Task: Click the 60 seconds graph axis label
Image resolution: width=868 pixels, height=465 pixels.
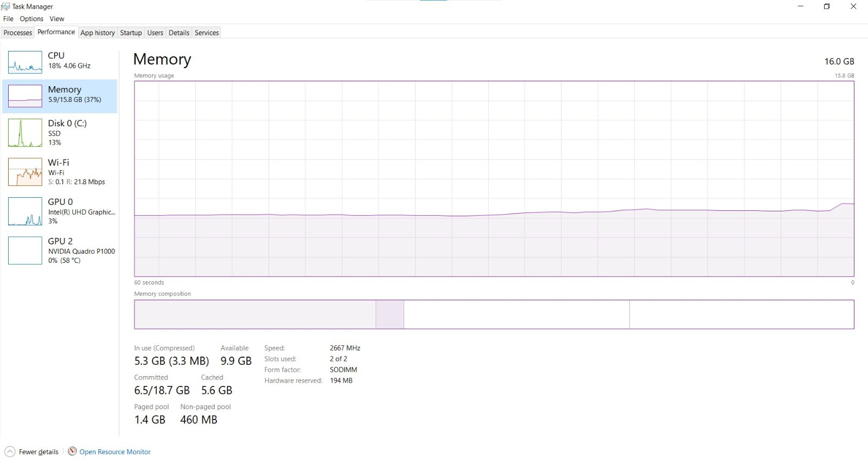Action: [149, 282]
